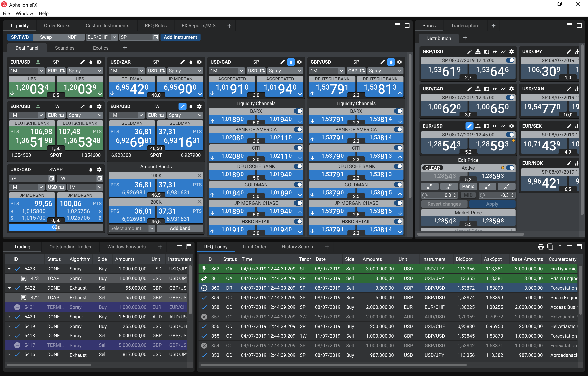Switch to Order Books tab

[57, 26]
